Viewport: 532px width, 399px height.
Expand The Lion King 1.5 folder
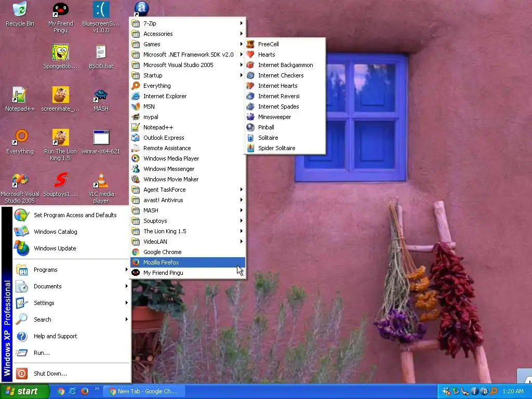[188, 231]
